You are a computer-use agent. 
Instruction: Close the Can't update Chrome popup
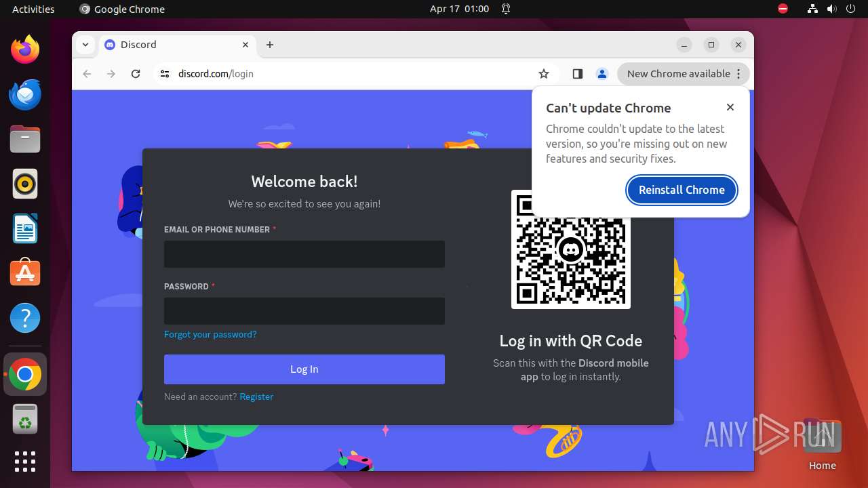tap(730, 107)
